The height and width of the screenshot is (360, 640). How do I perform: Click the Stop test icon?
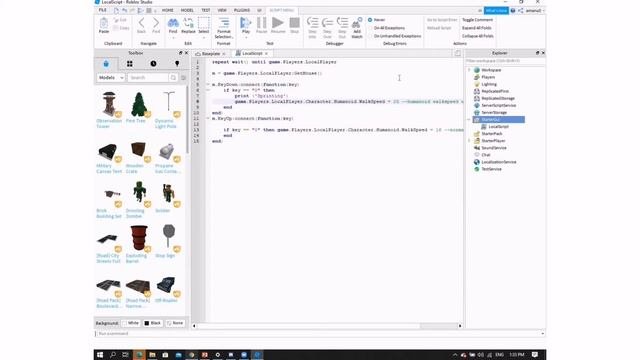pos(294,23)
